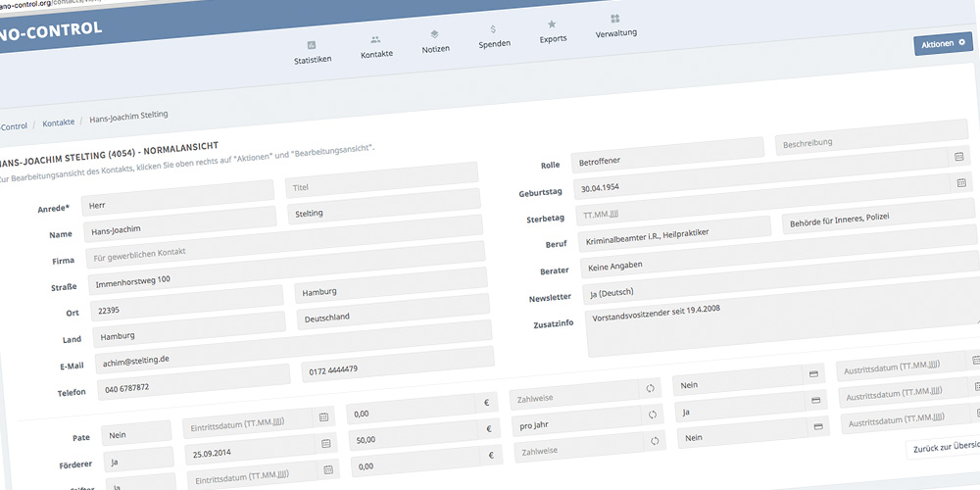Click phone field 040 6787872
The width and height of the screenshot is (980, 490).
pos(194,381)
